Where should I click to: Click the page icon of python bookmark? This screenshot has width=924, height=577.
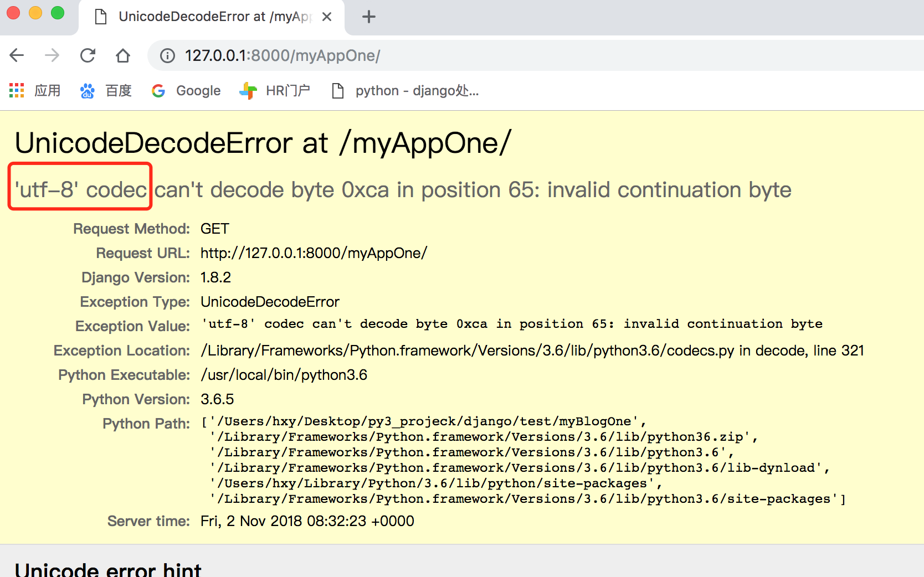pyautogui.click(x=337, y=91)
